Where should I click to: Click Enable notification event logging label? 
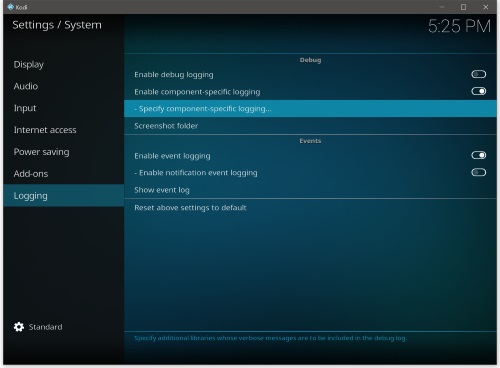point(196,173)
